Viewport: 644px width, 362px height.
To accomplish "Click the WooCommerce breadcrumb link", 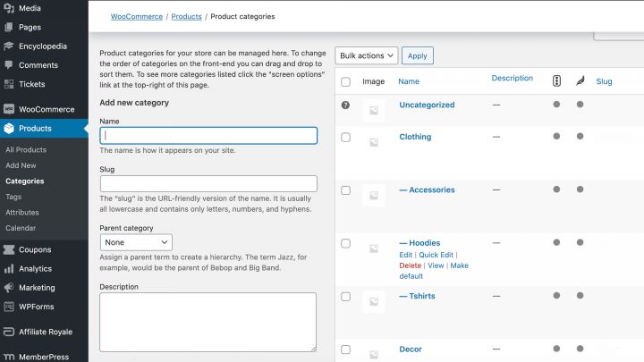I will 137,16.
